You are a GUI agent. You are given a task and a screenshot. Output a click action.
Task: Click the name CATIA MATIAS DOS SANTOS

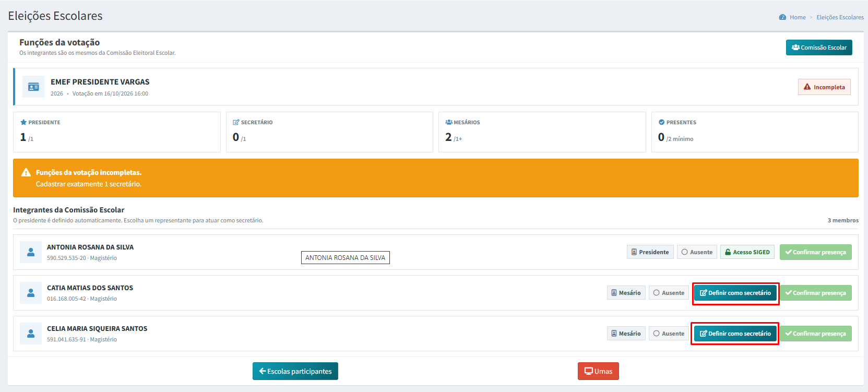90,288
